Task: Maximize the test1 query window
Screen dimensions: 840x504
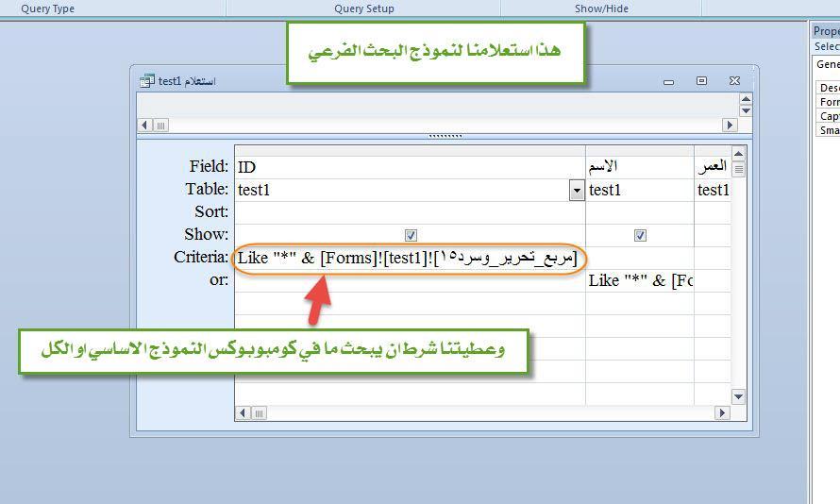Action: (701, 81)
